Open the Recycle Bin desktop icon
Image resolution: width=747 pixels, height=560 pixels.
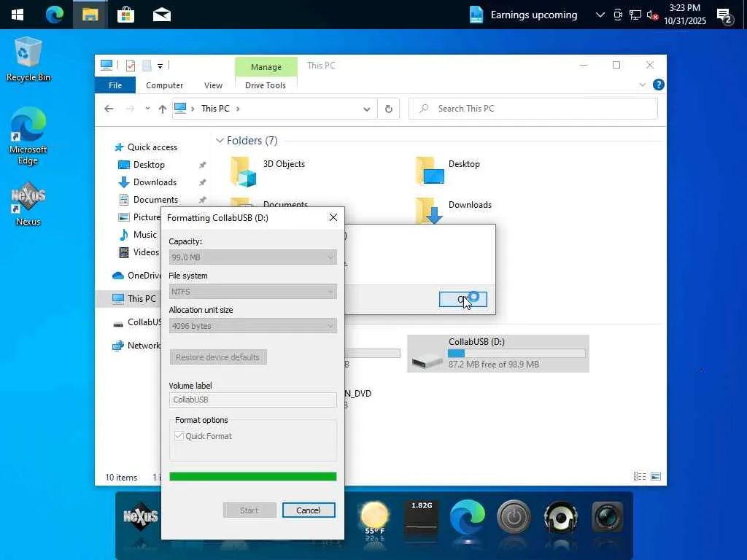click(x=28, y=59)
